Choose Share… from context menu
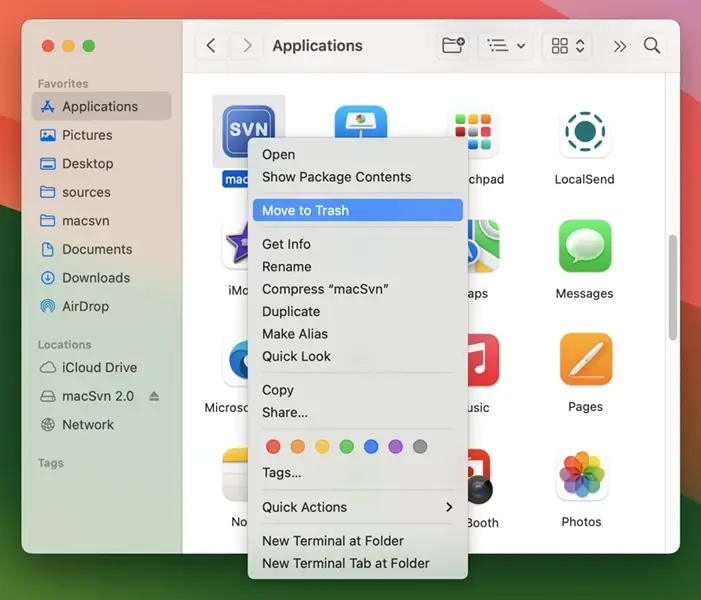Viewport: 701px width, 600px height. 358,412
